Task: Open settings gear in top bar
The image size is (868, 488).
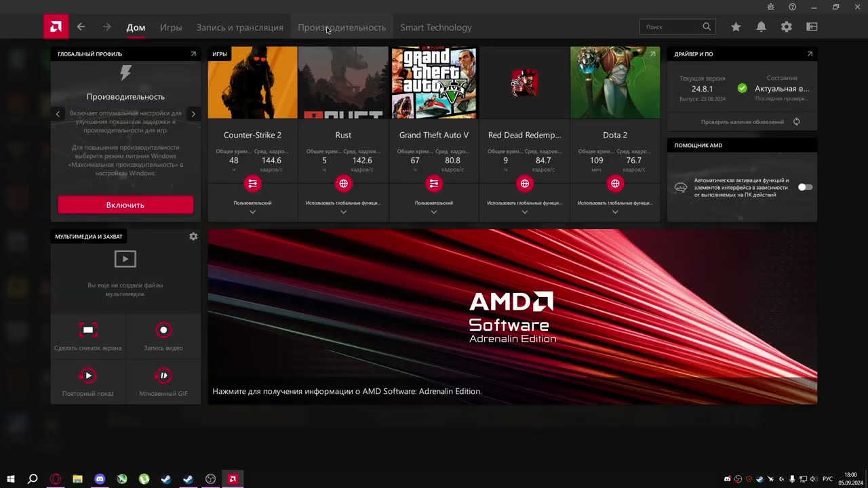Action: 786,27
